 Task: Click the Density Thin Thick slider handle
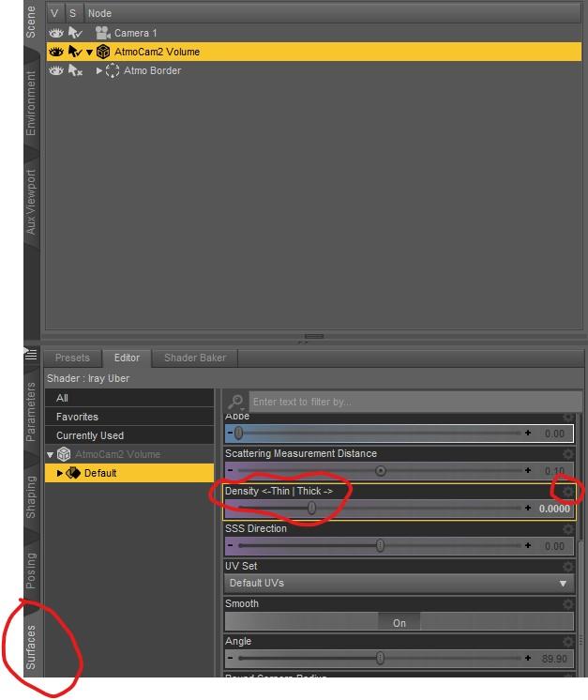(x=312, y=508)
